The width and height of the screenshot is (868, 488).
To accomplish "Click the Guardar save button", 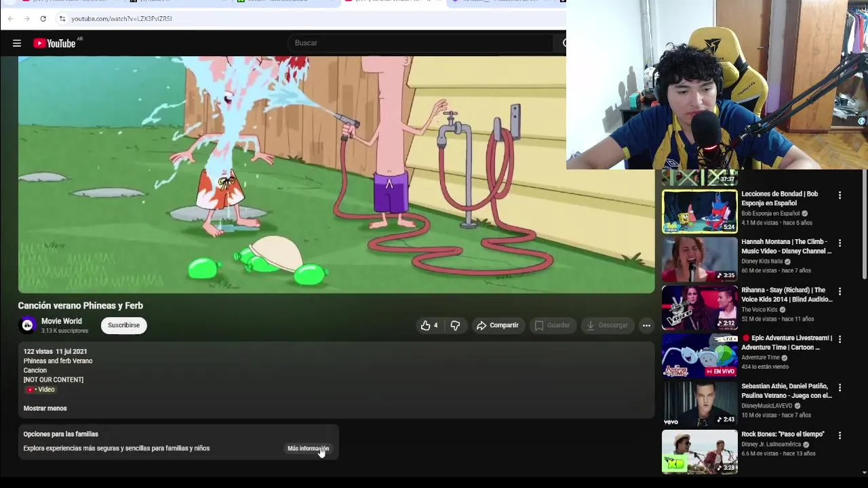I will point(552,325).
